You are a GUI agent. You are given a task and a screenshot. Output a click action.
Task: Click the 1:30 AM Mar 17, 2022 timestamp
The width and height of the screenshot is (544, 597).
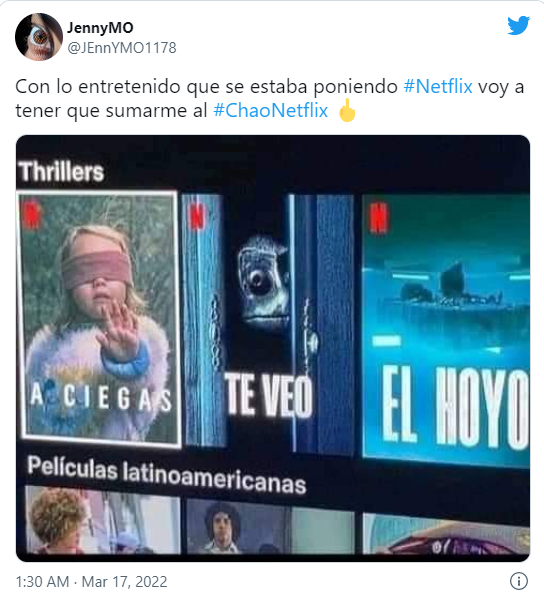(x=91, y=582)
